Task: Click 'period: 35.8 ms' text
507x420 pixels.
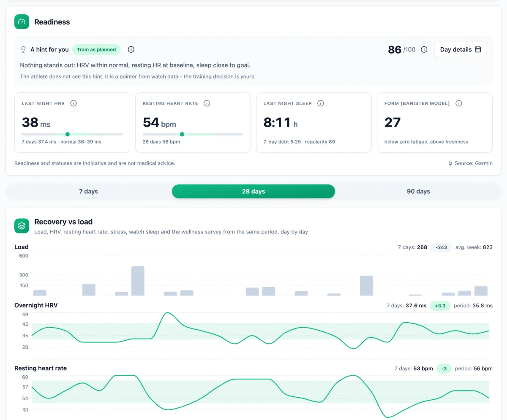Action: click(473, 306)
